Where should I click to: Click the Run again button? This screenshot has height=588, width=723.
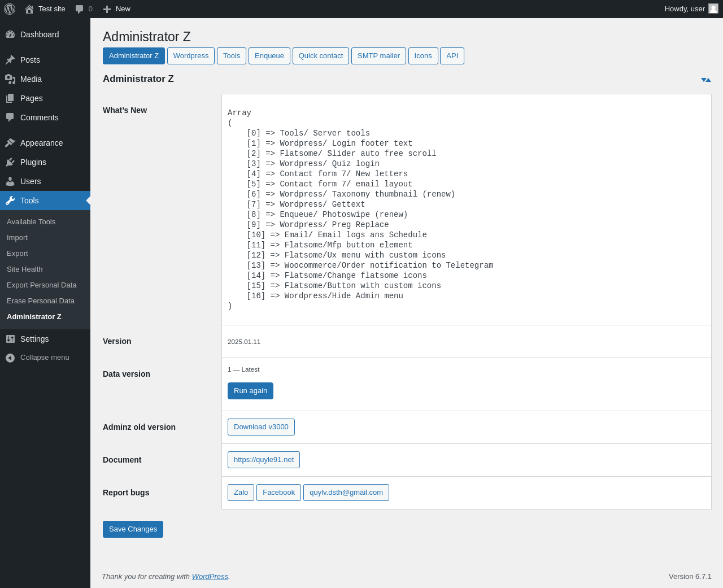pyautogui.click(x=250, y=391)
